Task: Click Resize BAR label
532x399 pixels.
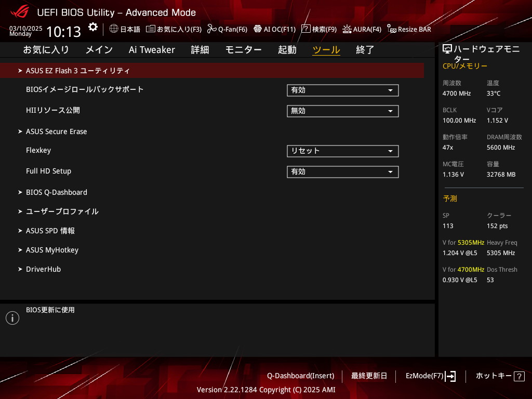Action: point(414,29)
